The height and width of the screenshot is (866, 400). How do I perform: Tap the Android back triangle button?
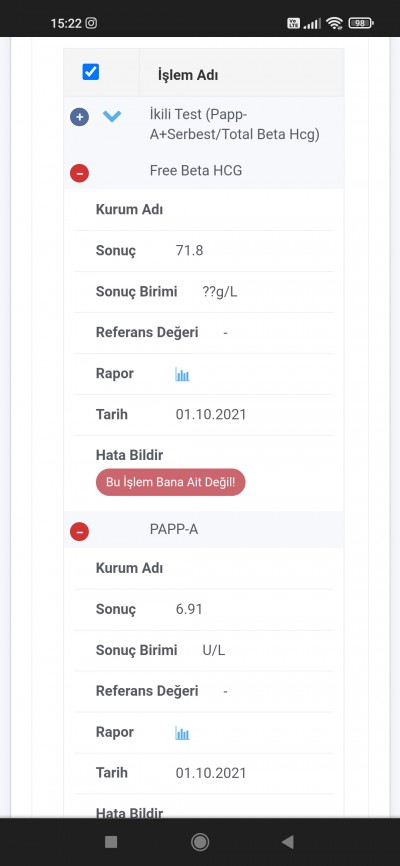click(287, 842)
